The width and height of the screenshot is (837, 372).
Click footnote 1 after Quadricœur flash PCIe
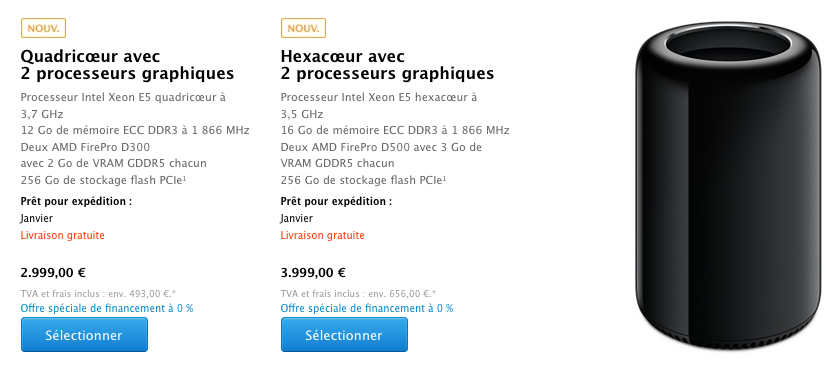point(185,178)
